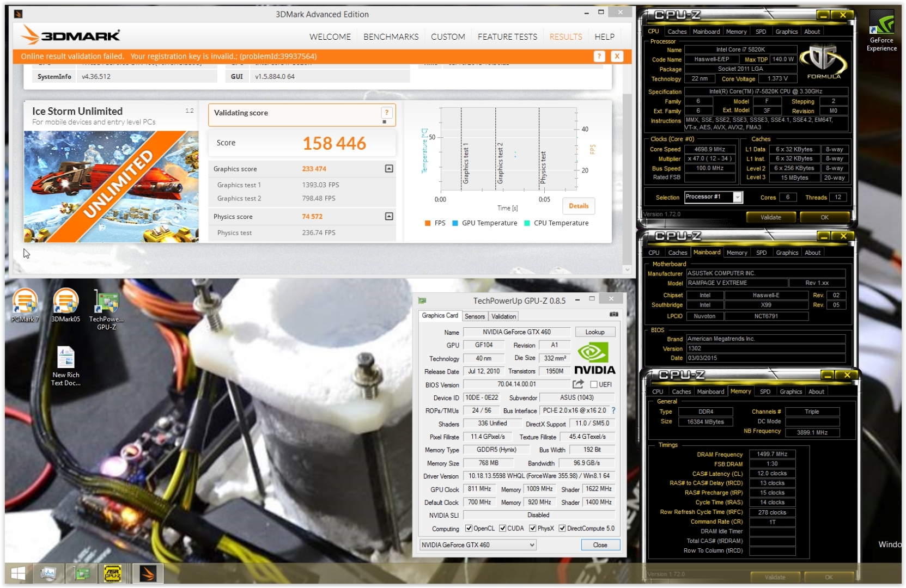The width and height of the screenshot is (906, 588).
Task: Open the CPU-Z taskbar icon
Action: [x=113, y=573]
